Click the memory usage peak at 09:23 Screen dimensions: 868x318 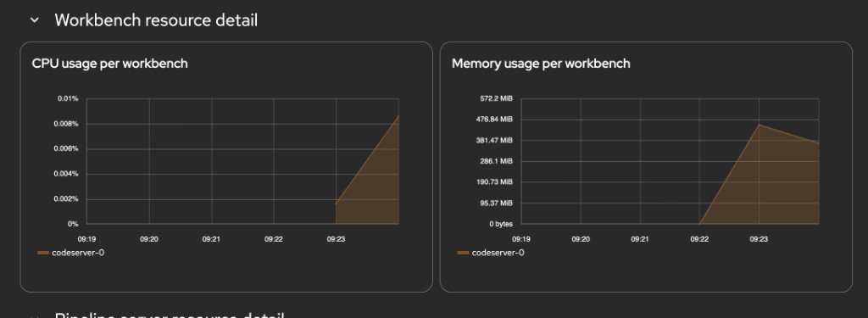759,124
